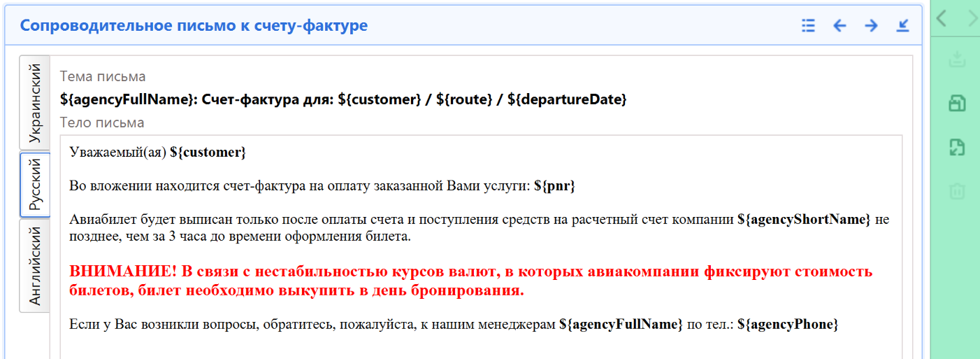Go to previous template with left arrow
Viewport: 980px width, 359px height.
(x=840, y=26)
